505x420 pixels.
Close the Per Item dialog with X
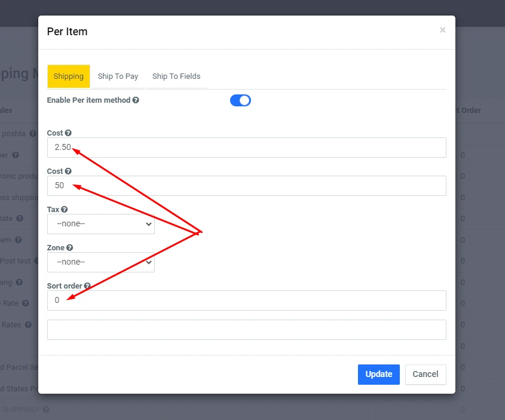pyautogui.click(x=442, y=30)
